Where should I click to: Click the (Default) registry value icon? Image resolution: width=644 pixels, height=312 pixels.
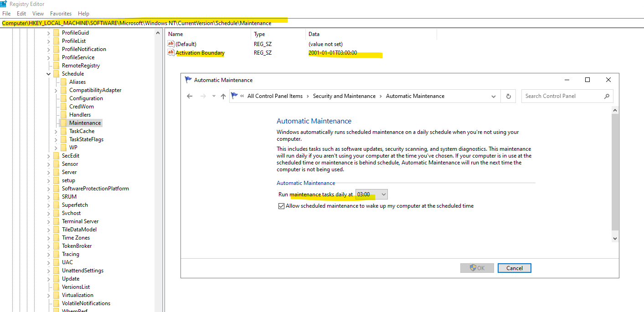pos(171,44)
